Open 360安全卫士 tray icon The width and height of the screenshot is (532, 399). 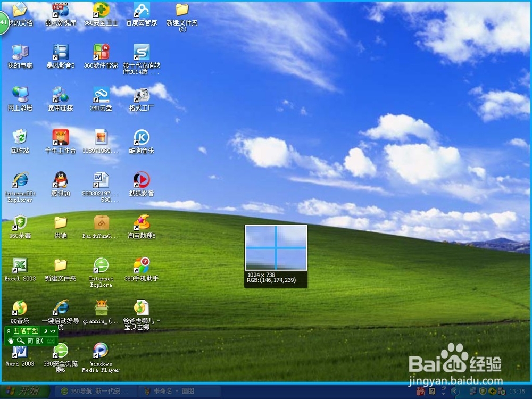click(492, 392)
